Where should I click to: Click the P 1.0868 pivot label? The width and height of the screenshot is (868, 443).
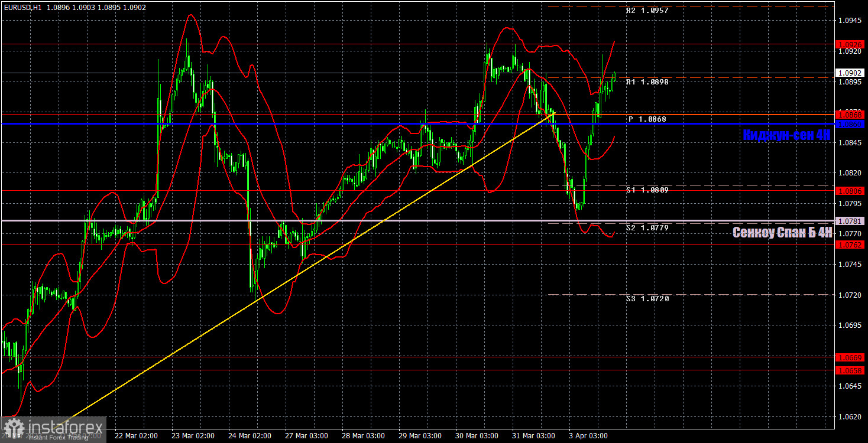[647, 119]
